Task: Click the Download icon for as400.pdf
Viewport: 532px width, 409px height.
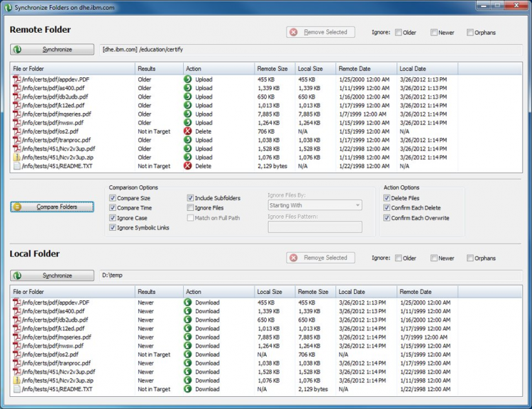Action: click(188, 311)
